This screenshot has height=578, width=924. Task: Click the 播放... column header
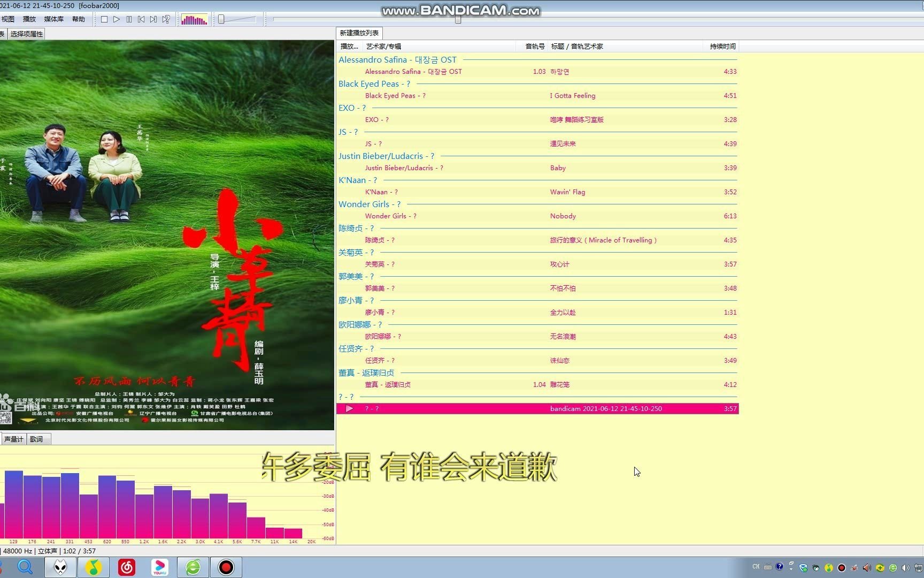350,47
